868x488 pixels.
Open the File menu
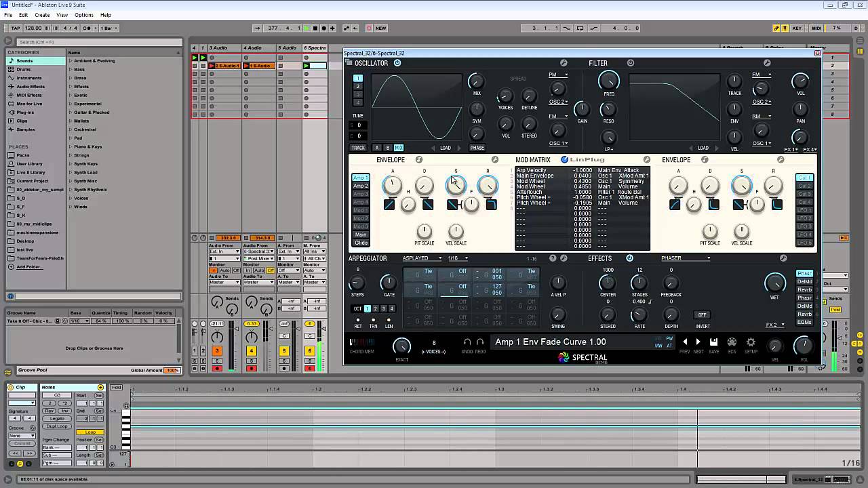pyautogui.click(x=8, y=15)
